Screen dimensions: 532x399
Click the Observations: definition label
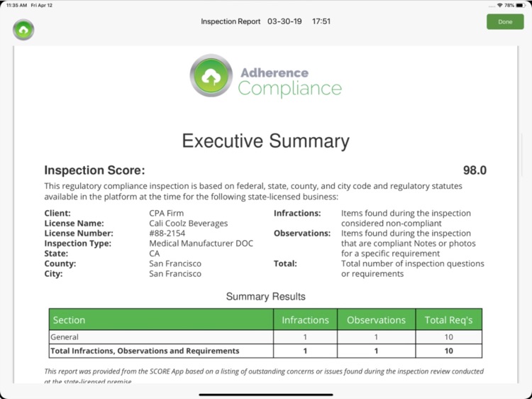[x=302, y=234]
